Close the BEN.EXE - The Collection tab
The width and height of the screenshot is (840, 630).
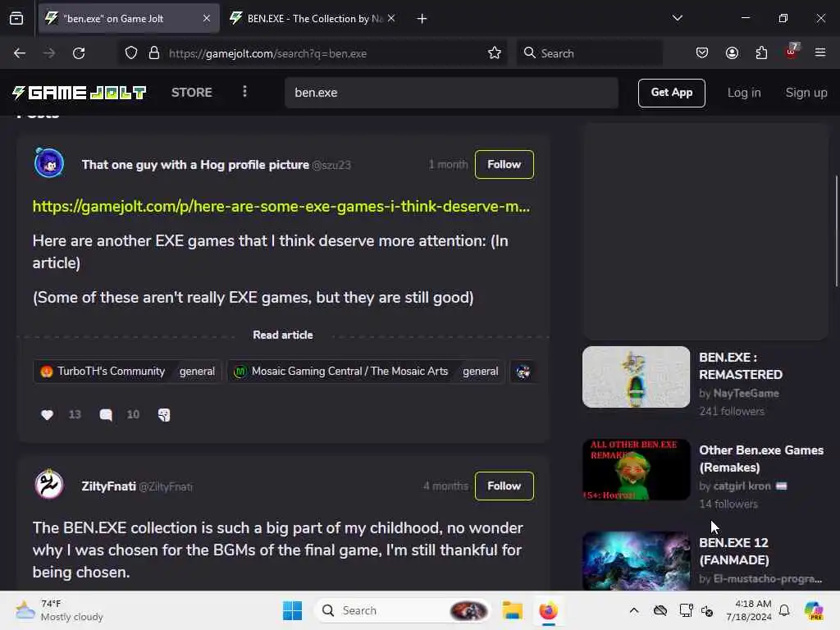[x=391, y=18]
